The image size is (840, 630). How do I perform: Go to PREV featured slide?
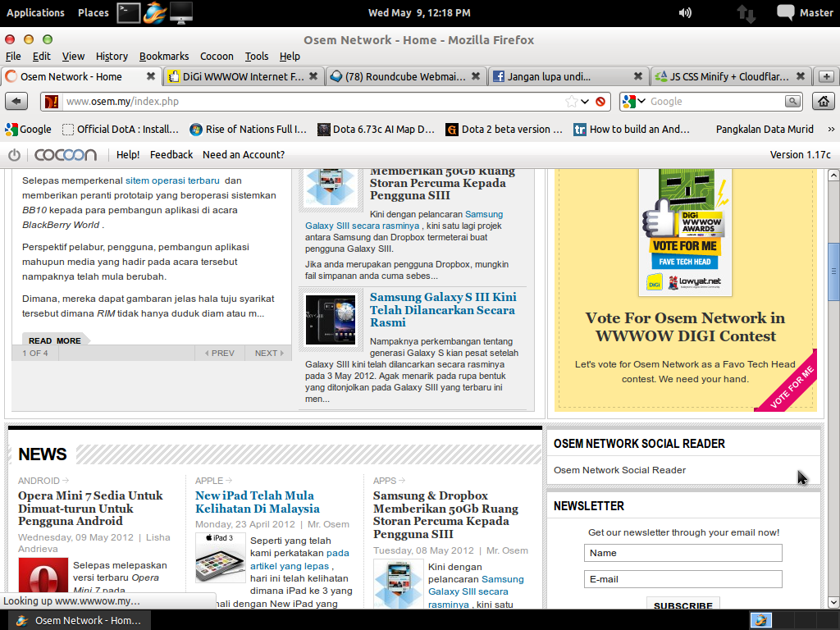[x=220, y=353]
